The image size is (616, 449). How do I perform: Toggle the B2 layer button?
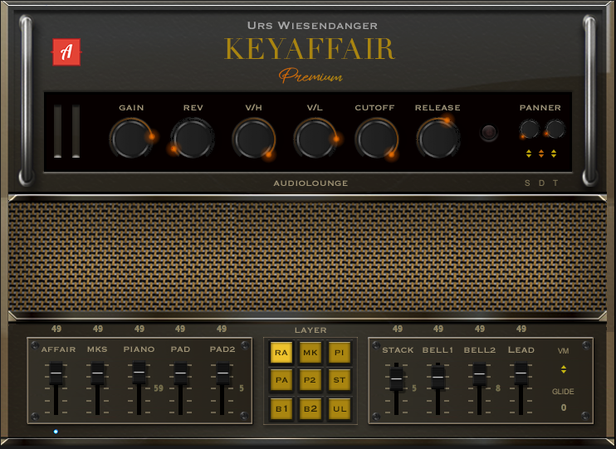tap(310, 409)
